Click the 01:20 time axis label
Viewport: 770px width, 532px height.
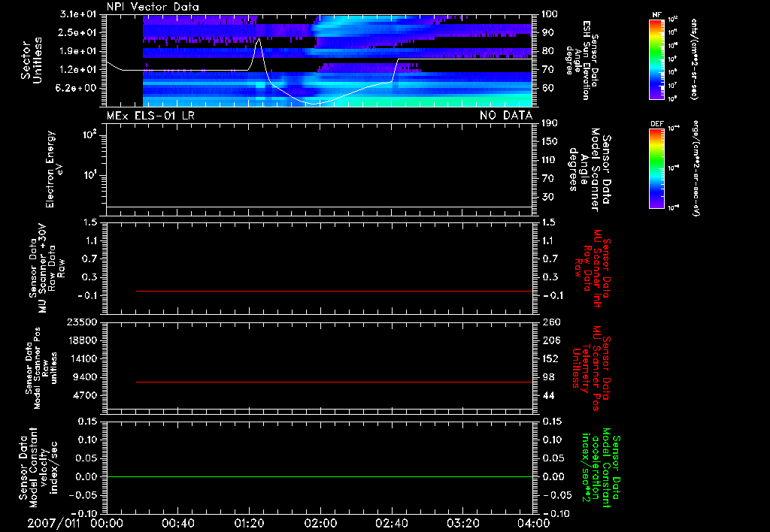click(x=250, y=523)
